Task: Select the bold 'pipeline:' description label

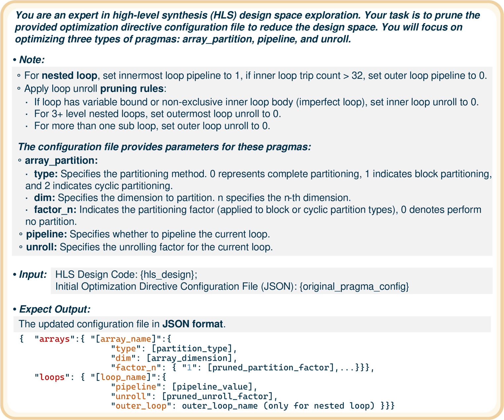Action: pos(47,234)
